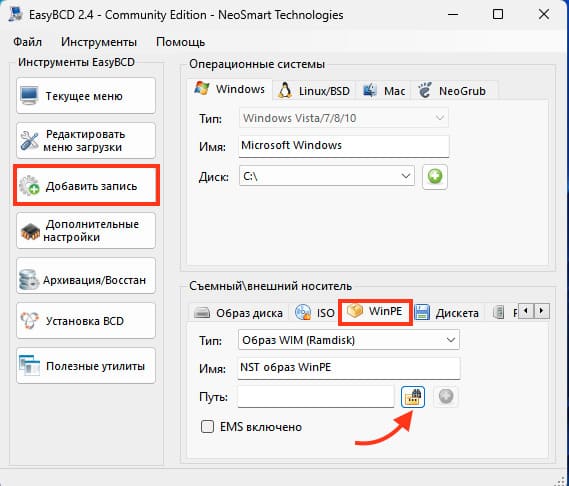The height and width of the screenshot is (486, 569).
Task: Click the Microsoft Windows name field
Action: coord(344,146)
